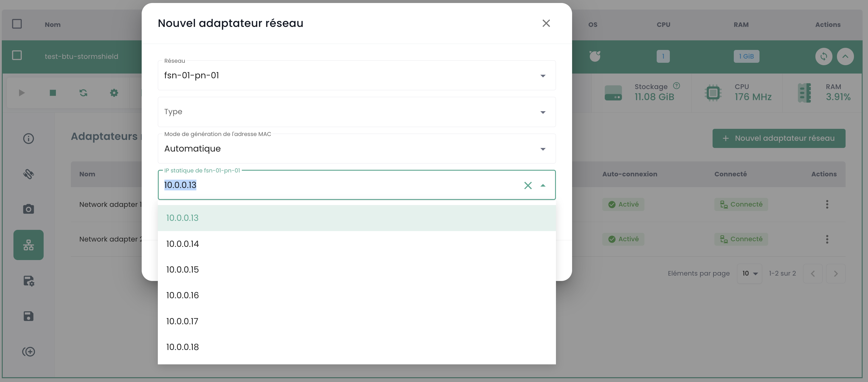Click the play/start VM icon
The height and width of the screenshot is (382, 868).
click(x=22, y=93)
